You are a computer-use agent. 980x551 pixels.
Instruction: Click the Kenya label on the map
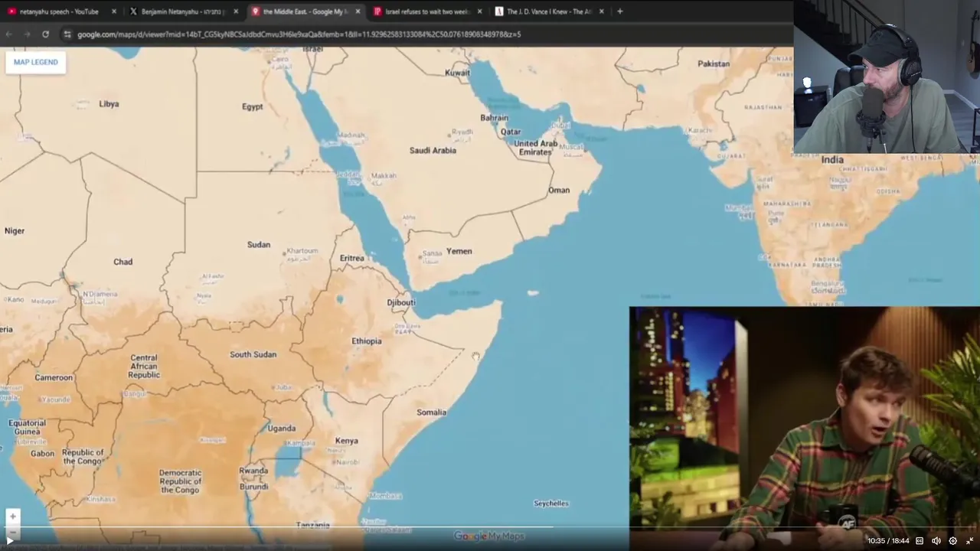click(347, 441)
